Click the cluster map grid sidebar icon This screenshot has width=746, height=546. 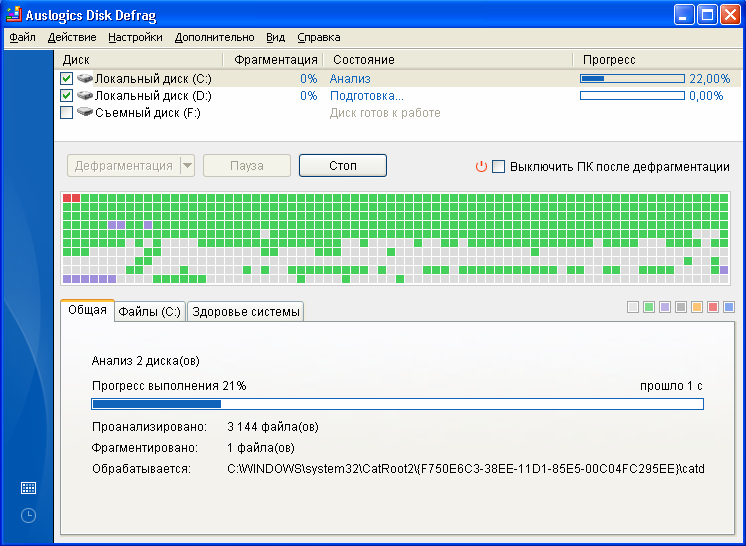click(28, 488)
